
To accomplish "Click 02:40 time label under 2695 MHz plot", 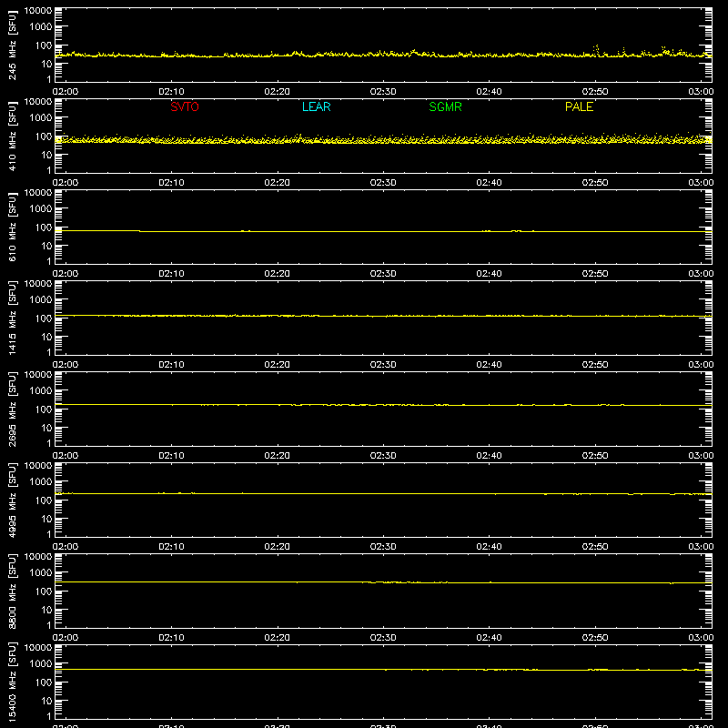I will [489, 456].
